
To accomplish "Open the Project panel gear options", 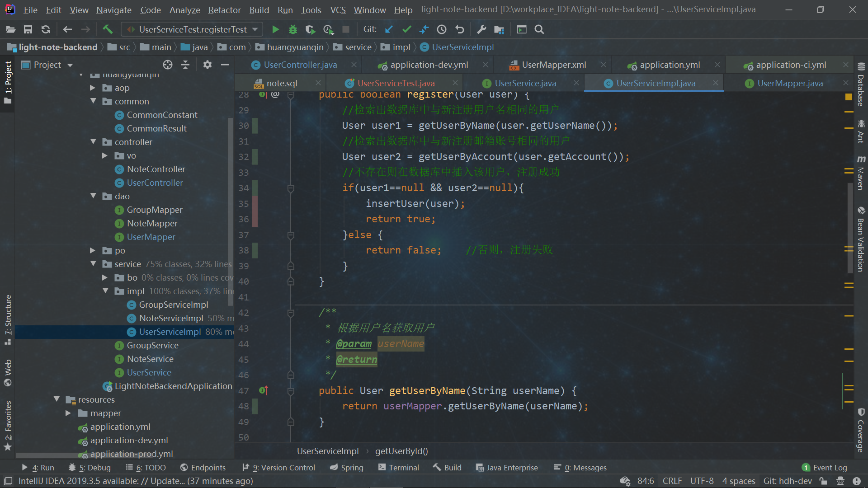I will tap(207, 65).
